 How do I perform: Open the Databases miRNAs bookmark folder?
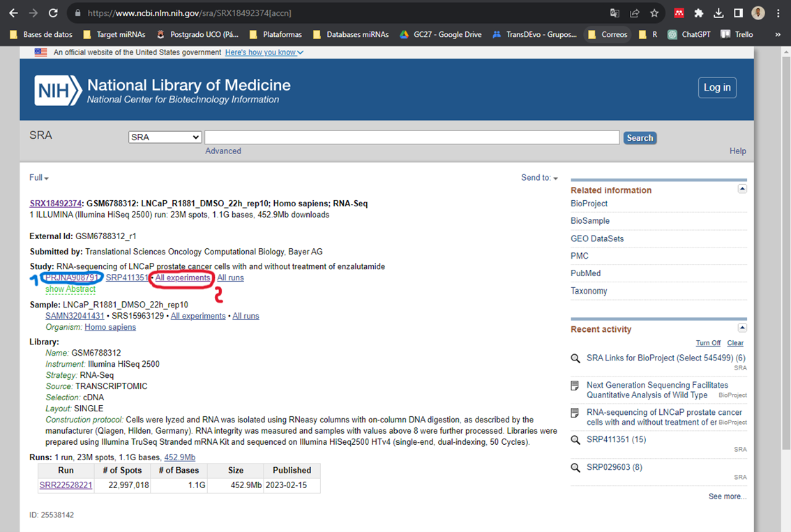[351, 34]
